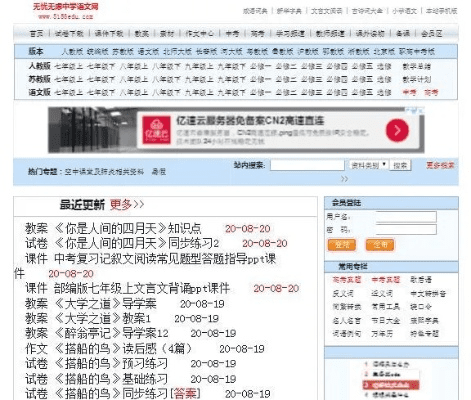Click the red arrow button on the ad banner
This screenshot has width=471, height=400.
(x=397, y=130)
